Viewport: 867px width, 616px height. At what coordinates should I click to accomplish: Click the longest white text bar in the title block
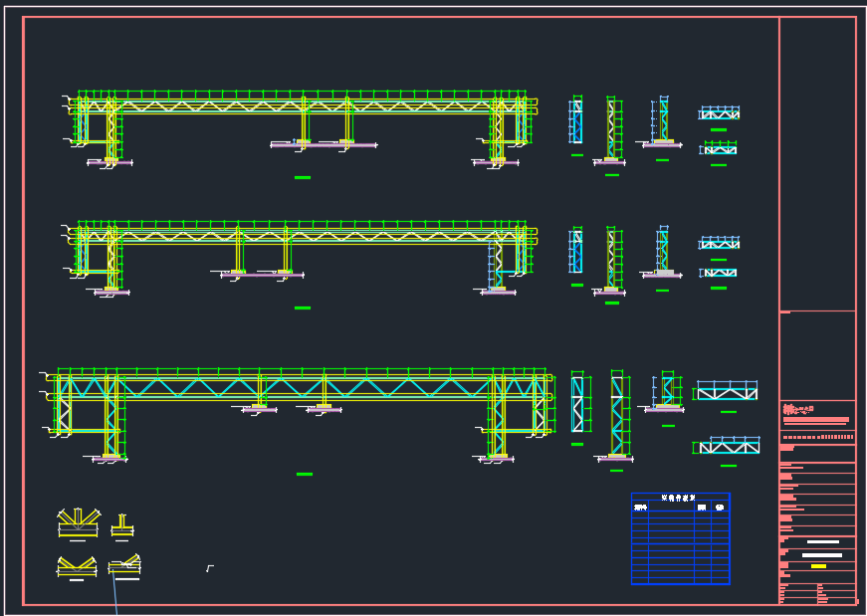(821, 555)
